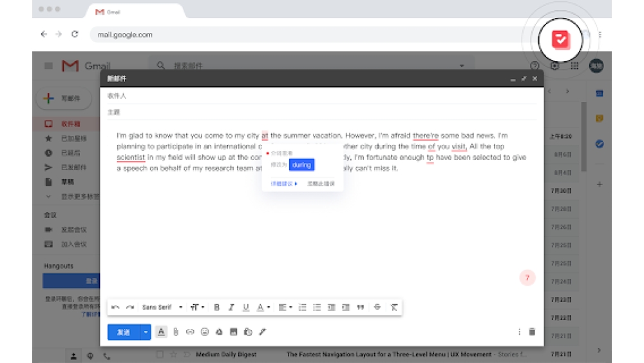Toggle underline formatting
The width and height of the screenshot is (644, 363).
(x=245, y=307)
